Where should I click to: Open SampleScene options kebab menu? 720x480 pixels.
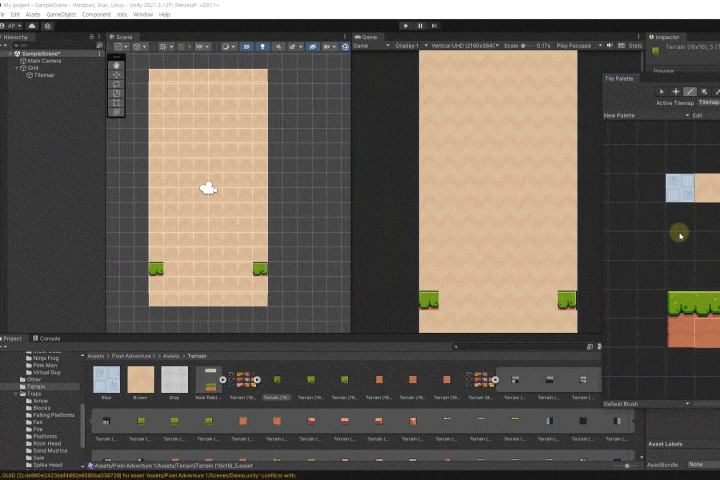click(x=99, y=54)
